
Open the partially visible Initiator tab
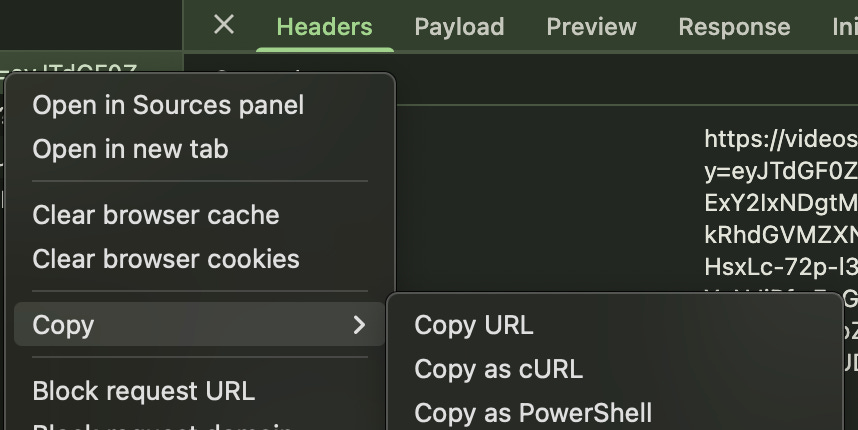(x=845, y=27)
